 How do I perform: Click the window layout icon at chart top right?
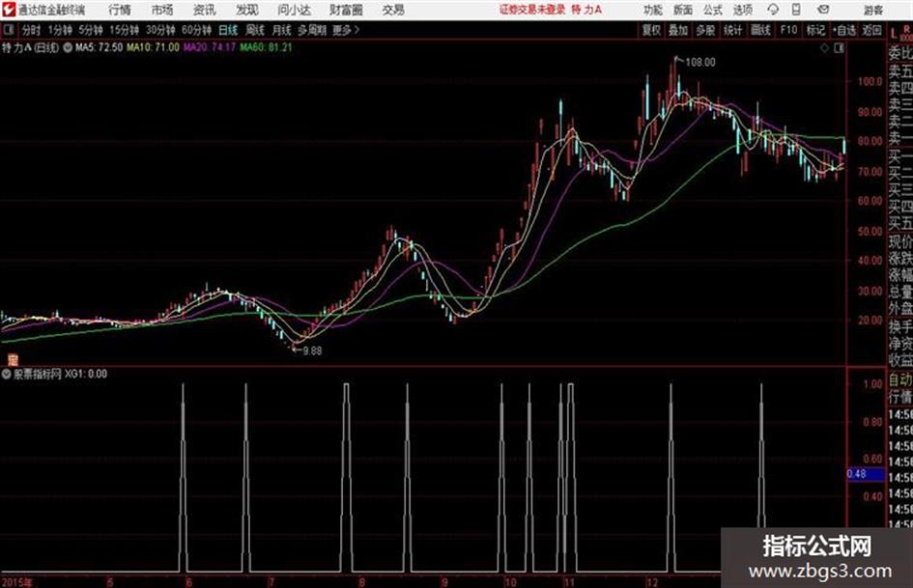coord(839,48)
